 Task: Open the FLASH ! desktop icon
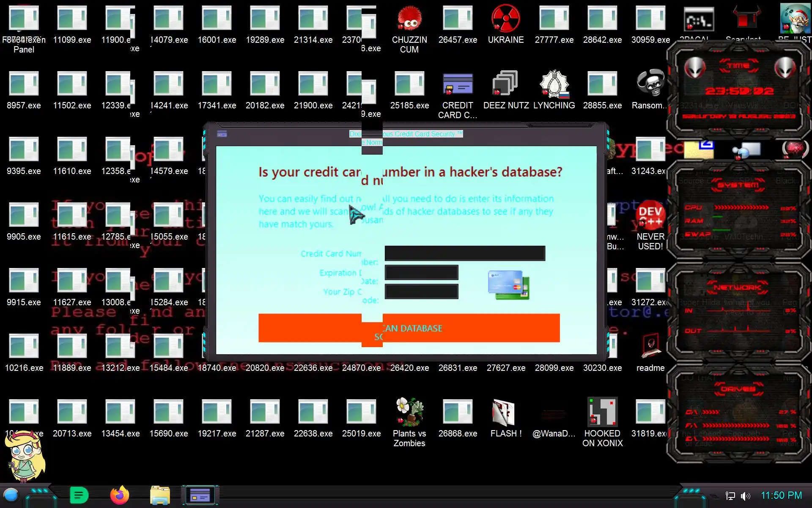point(505,413)
